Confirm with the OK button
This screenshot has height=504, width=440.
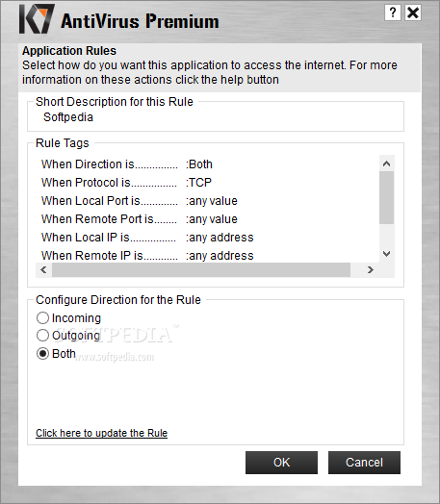click(x=281, y=463)
